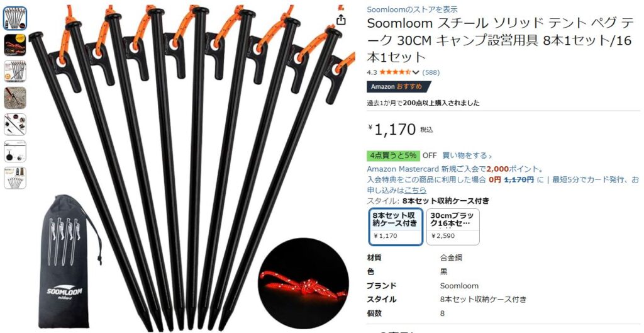Click the share icon above product image
644x333 pixels.
[x=340, y=20]
